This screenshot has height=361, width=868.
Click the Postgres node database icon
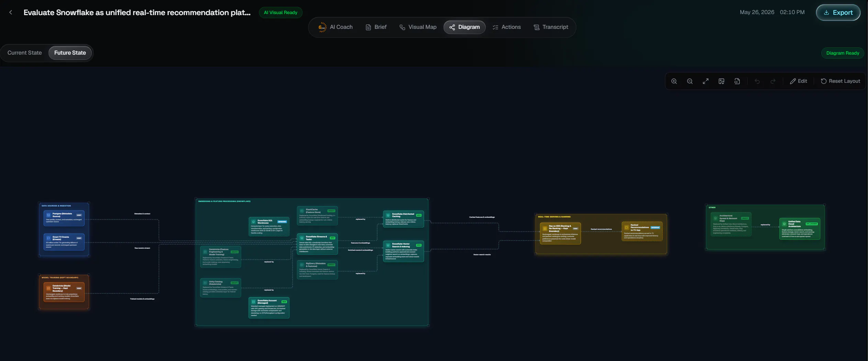tap(48, 215)
